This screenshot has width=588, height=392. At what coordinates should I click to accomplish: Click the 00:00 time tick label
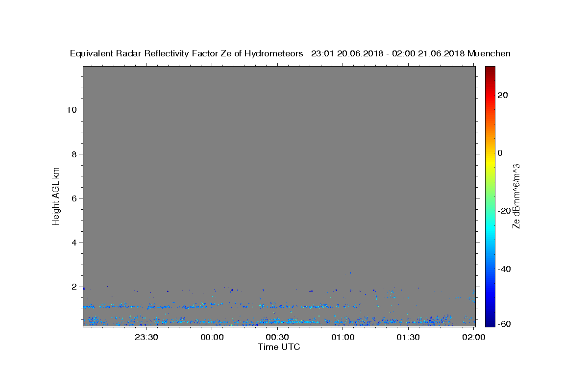(212, 337)
